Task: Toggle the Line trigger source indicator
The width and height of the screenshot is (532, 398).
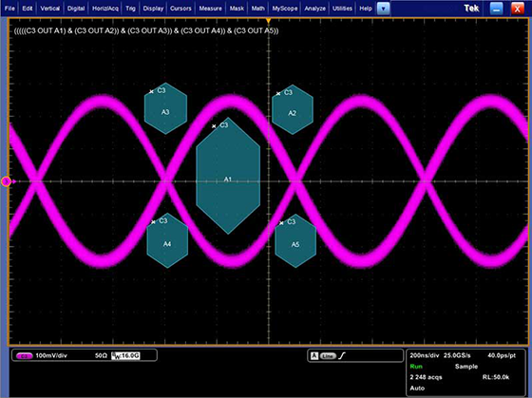Action: [328, 356]
